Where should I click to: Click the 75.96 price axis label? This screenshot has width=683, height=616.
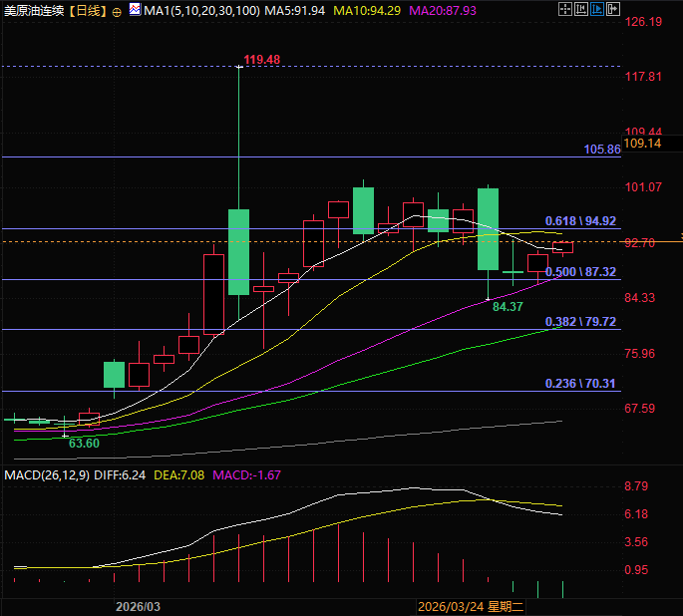click(x=639, y=354)
